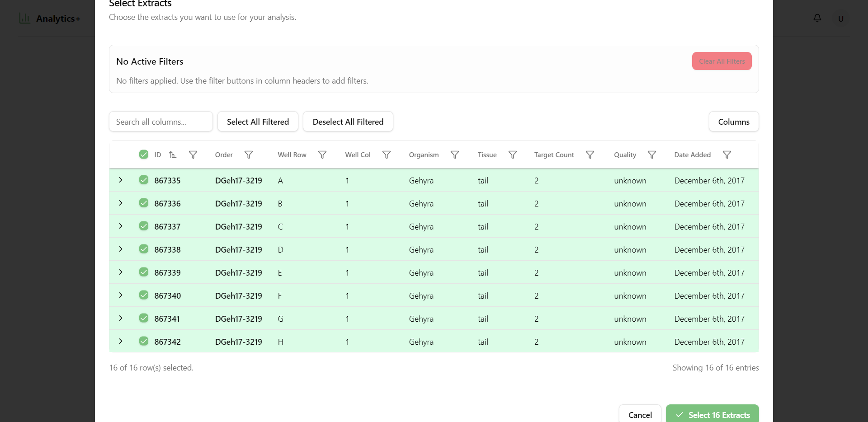Viewport: 868px width, 422px height.
Task: Expand details for row 867335
Action: 121,180
